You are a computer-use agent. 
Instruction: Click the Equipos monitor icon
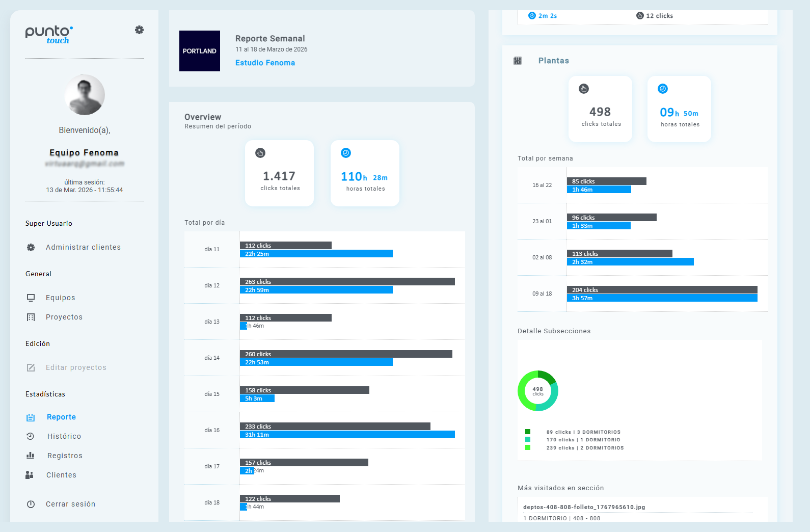(31, 298)
